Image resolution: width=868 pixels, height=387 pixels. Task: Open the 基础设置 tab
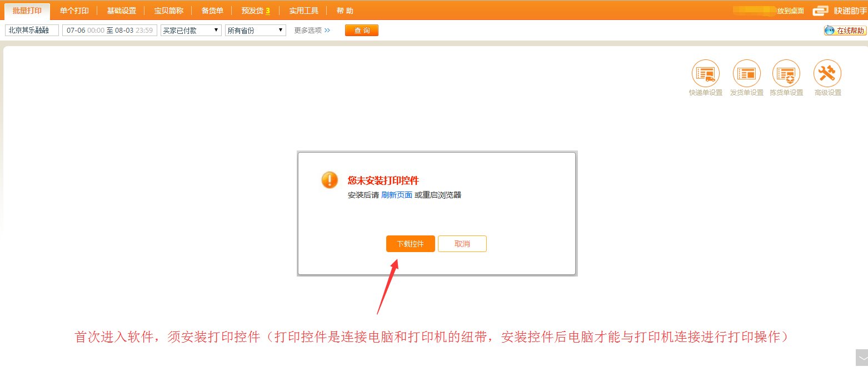[x=121, y=11]
